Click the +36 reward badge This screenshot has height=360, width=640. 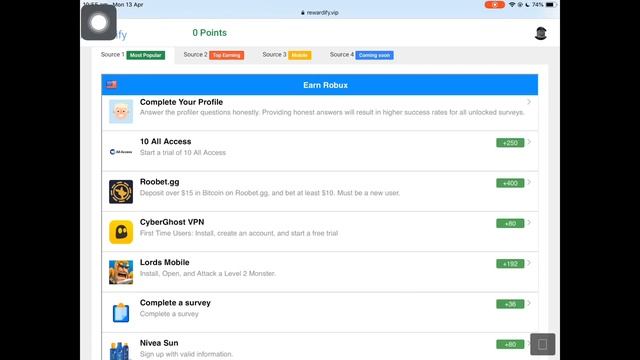[x=510, y=304]
